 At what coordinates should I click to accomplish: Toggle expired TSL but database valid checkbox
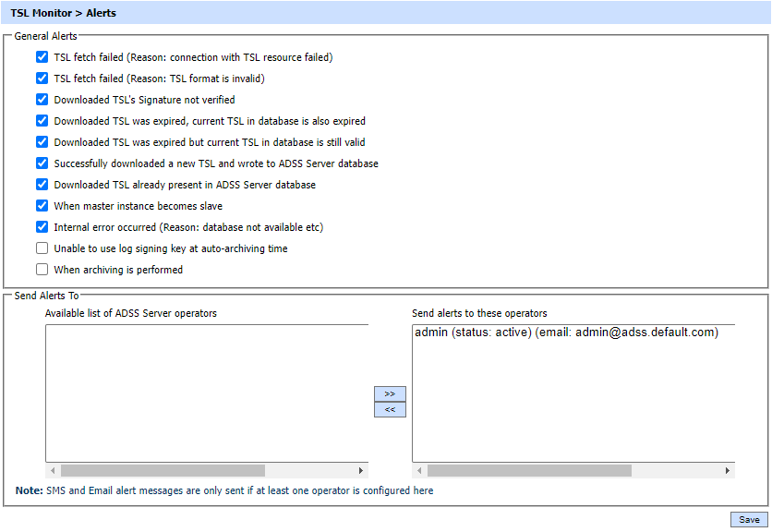click(42, 142)
